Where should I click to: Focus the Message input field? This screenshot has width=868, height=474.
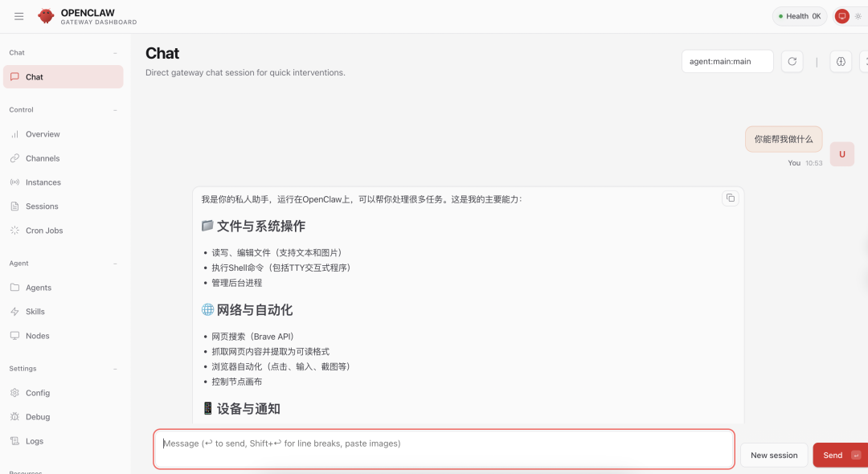point(444,448)
